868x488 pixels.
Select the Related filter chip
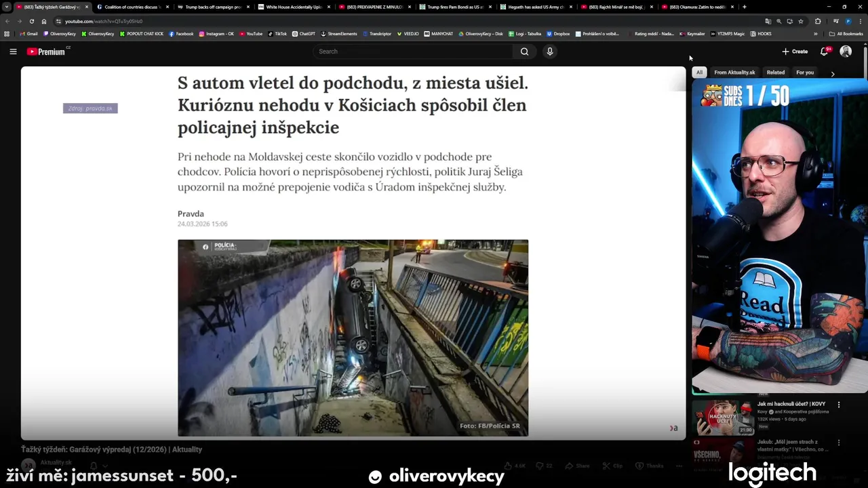(776, 73)
